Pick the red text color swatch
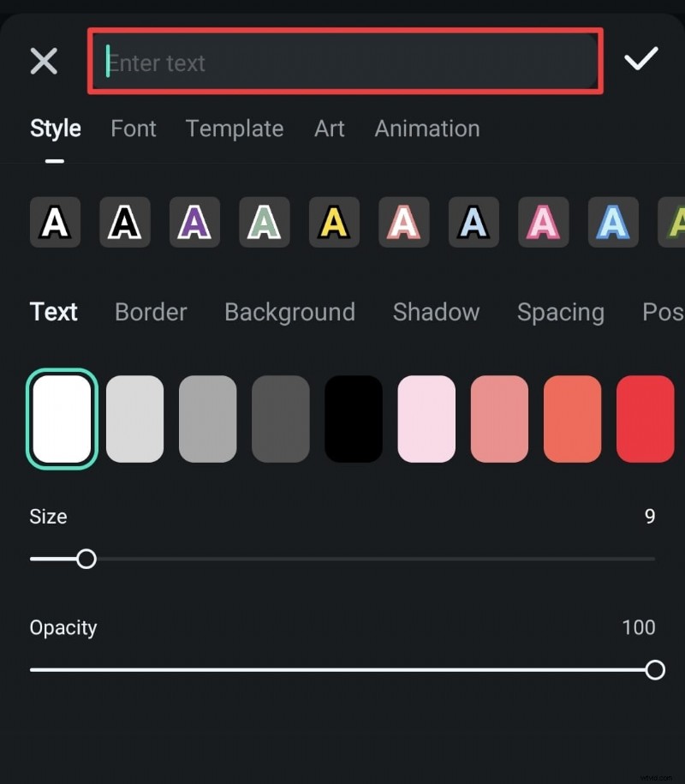 645,418
